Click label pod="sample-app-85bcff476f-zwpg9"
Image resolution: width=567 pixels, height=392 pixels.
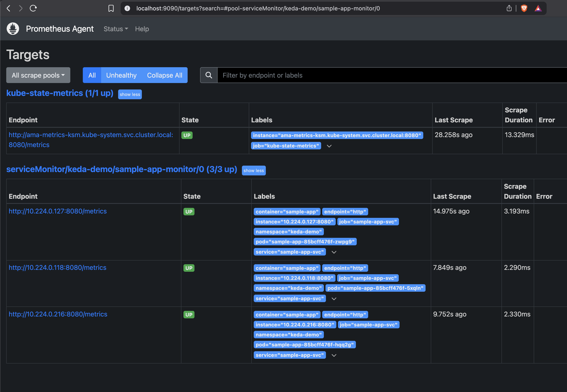(305, 242)
